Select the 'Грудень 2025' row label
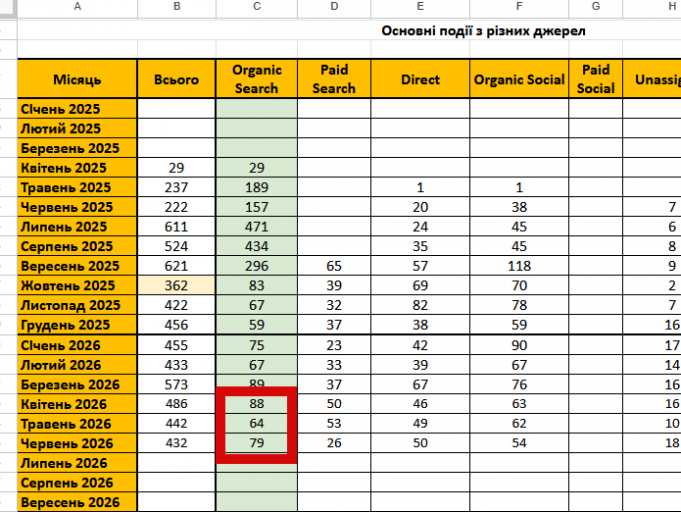 tap(77, 324)
